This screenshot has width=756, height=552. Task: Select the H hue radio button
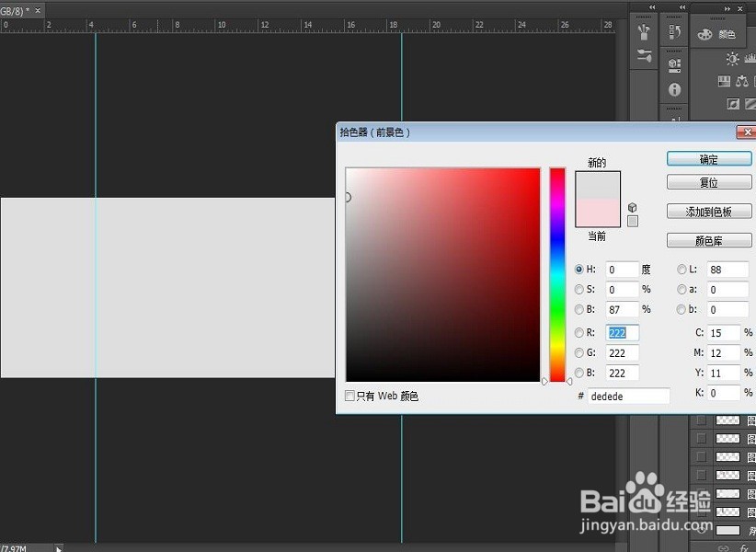579,270
